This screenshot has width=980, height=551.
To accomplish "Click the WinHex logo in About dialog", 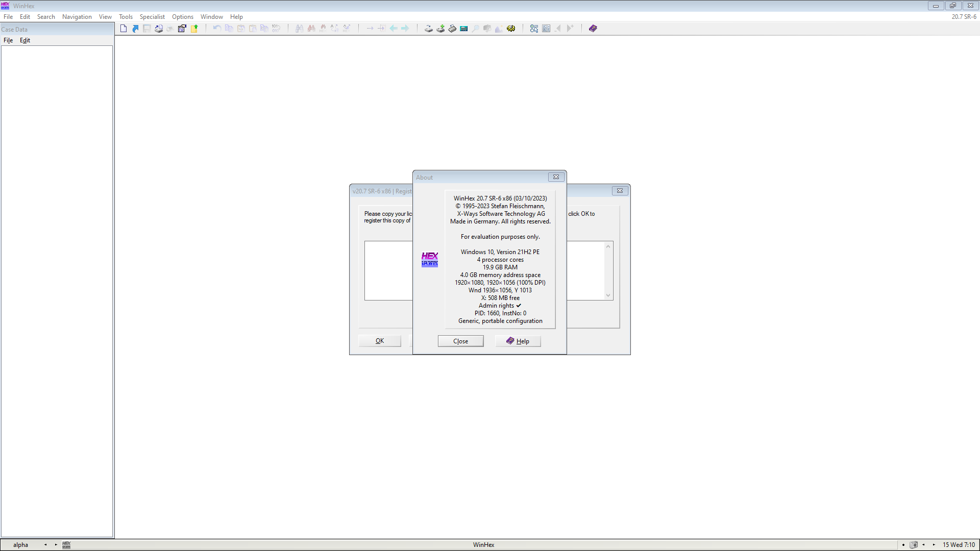I will pos(429,259).
